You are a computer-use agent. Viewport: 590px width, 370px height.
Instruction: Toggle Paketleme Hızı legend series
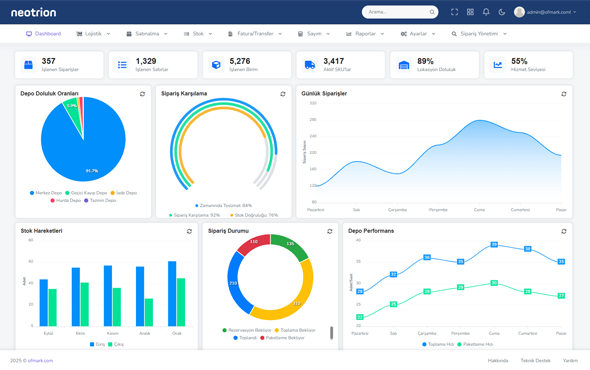(x=475, y=344)
